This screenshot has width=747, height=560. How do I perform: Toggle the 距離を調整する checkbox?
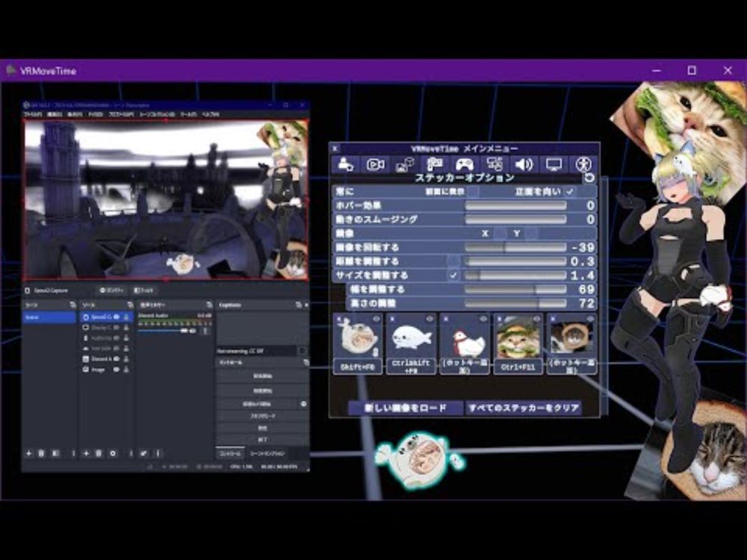[453, 261]
